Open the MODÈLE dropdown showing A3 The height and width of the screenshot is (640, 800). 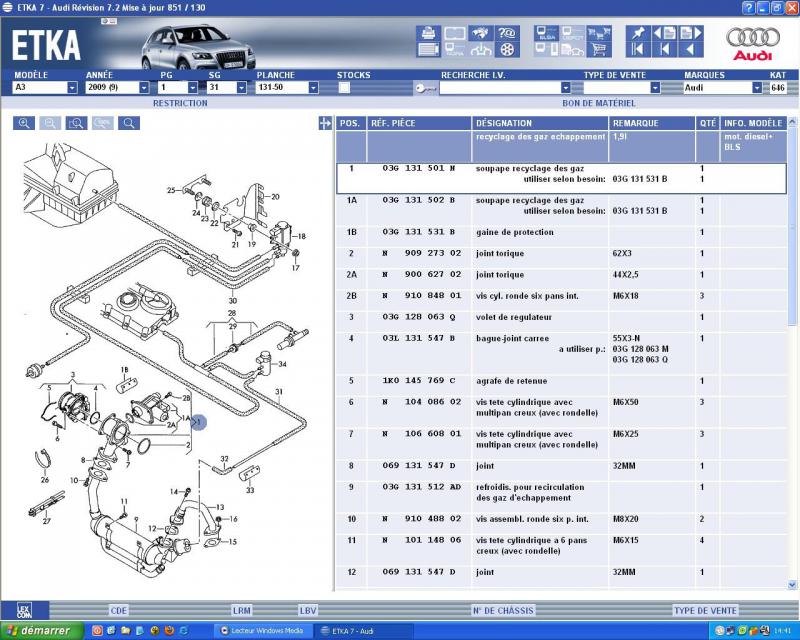click(x=72, y=88)
